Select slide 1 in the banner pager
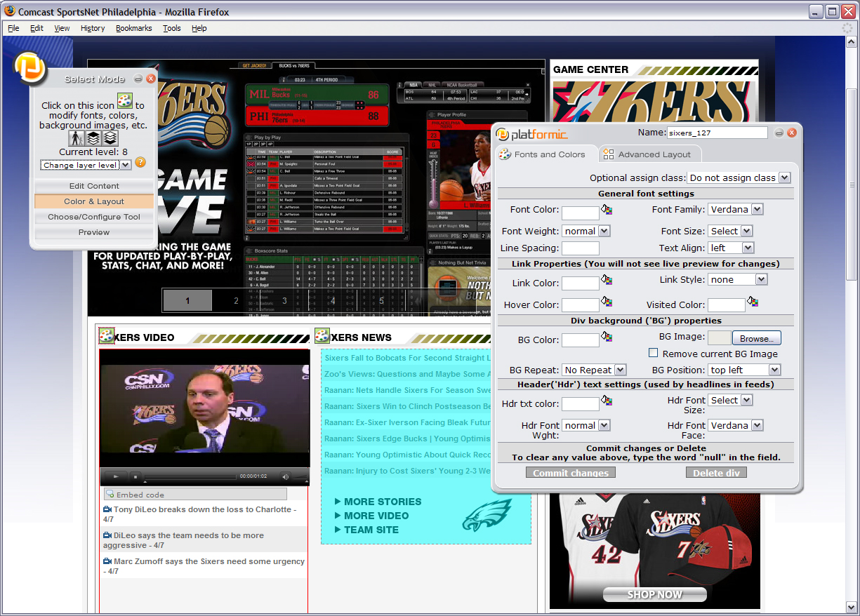Viewport: 860px width, 616px height. (x=187, y=300)
